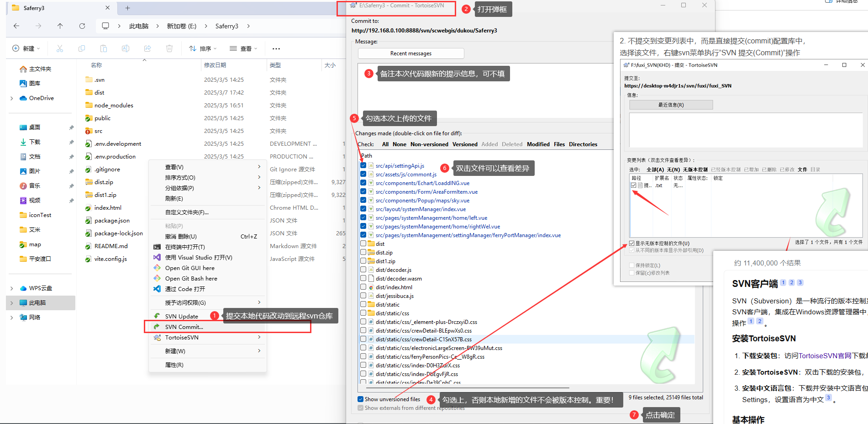This screenshot has width=868, height=424.
Task: Click the dist.zip archive icon in Explorer
Action: point(89,182)
